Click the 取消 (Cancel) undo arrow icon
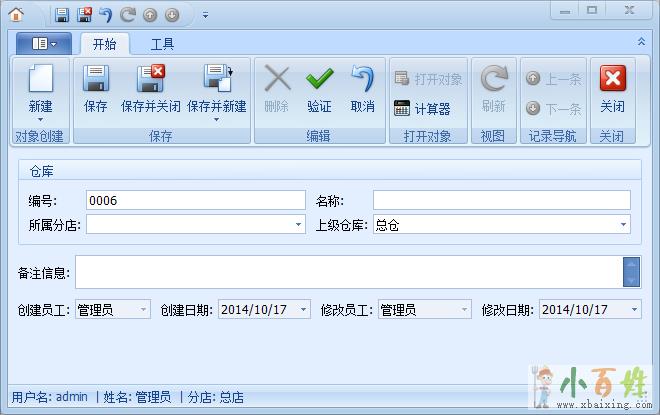 click(x=362, y=80)
